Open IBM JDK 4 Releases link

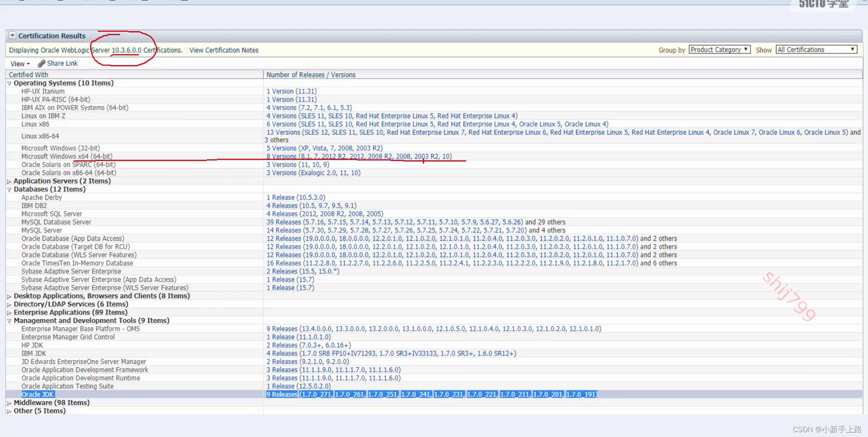pos(391,353)
